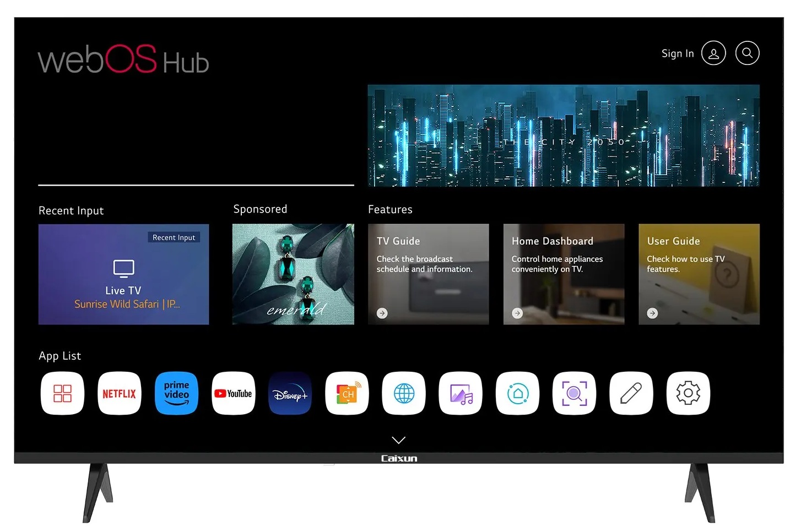Viewport: 801px width, 532px height.
Task: Click the Recent Input badge label
Action: (174, 237)
